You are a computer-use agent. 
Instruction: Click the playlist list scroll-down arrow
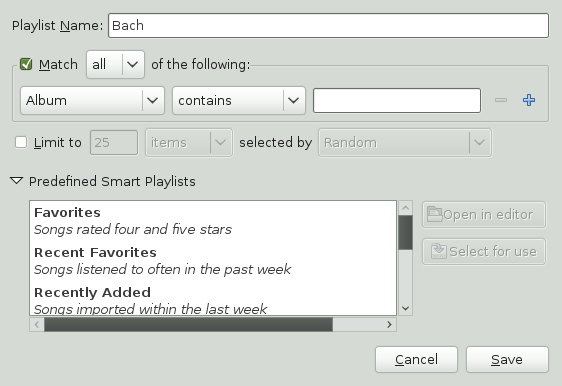[406, 308]
